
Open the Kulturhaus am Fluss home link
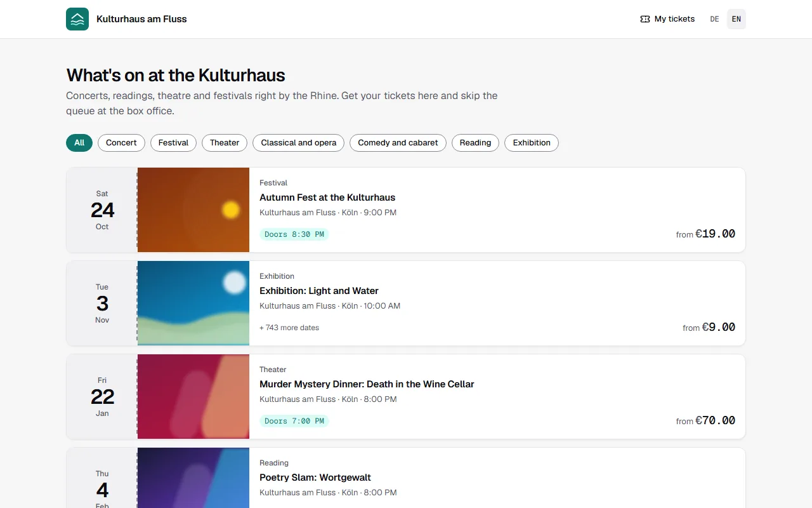point(126,19)
